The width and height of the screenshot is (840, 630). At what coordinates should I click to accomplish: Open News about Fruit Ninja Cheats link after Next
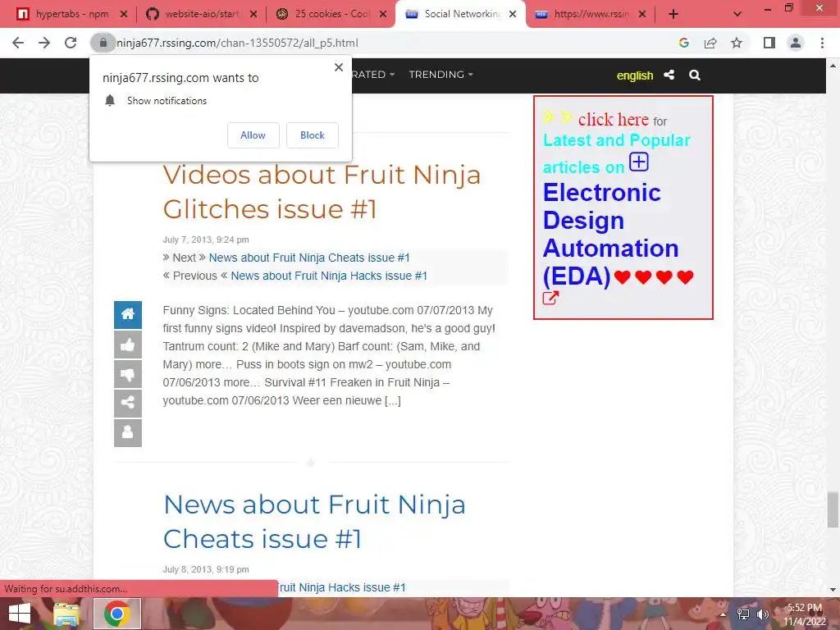point(309,258)
